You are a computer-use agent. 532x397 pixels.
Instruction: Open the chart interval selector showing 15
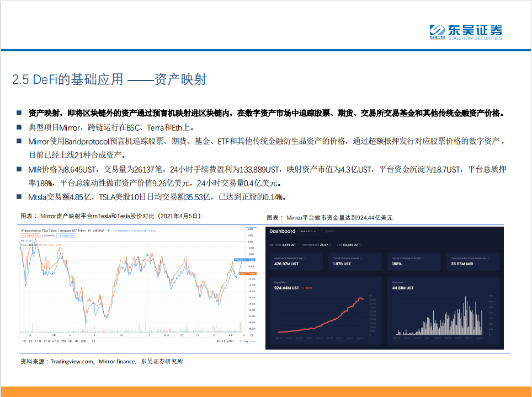[x=89, y=230]
